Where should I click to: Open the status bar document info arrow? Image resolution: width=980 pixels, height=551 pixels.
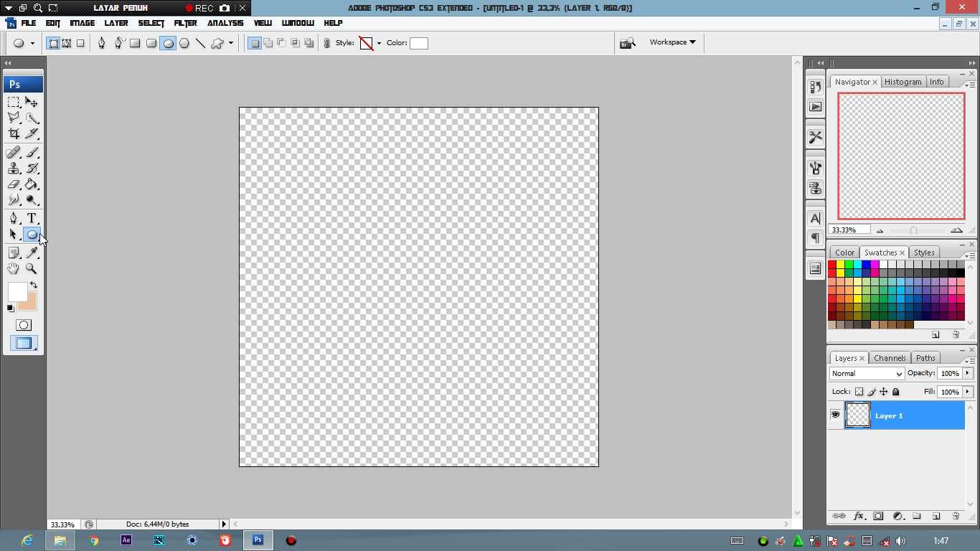(x=224, y=524)
